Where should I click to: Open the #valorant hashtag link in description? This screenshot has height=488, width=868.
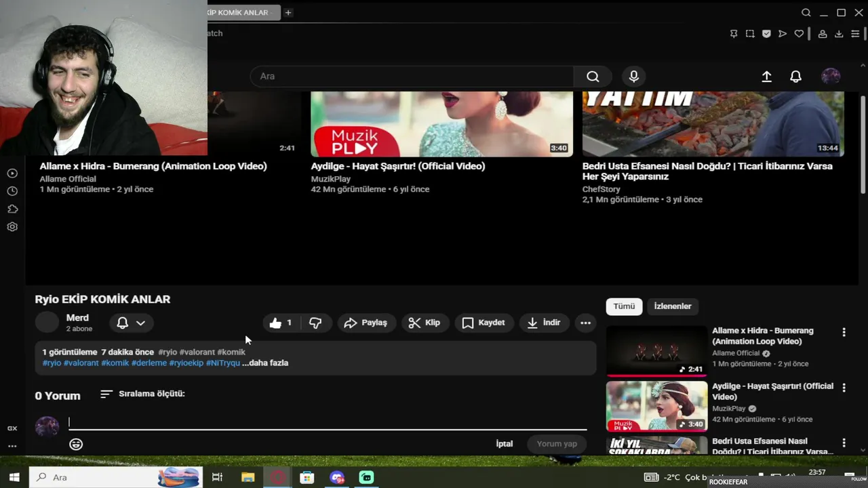[81, 363]
